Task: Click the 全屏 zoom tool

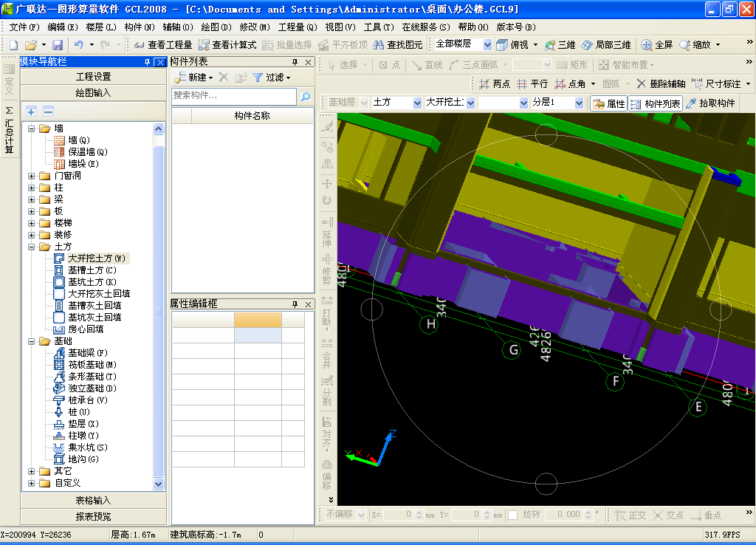Action: pos(656,45)
